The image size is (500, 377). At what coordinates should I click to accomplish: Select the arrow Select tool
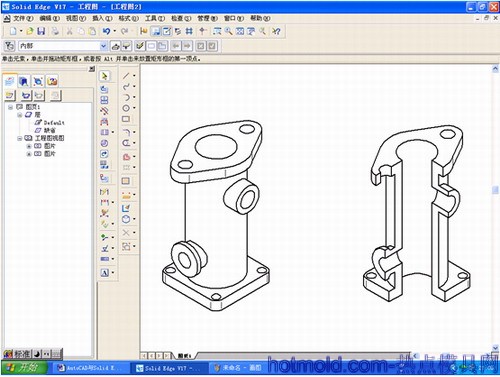click(105, 76)
